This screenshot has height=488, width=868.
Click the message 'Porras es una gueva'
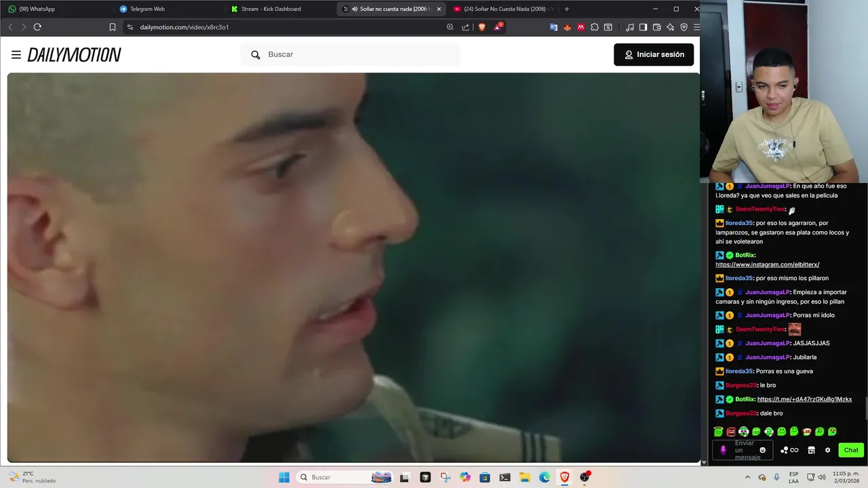click(x=784, y=371)
